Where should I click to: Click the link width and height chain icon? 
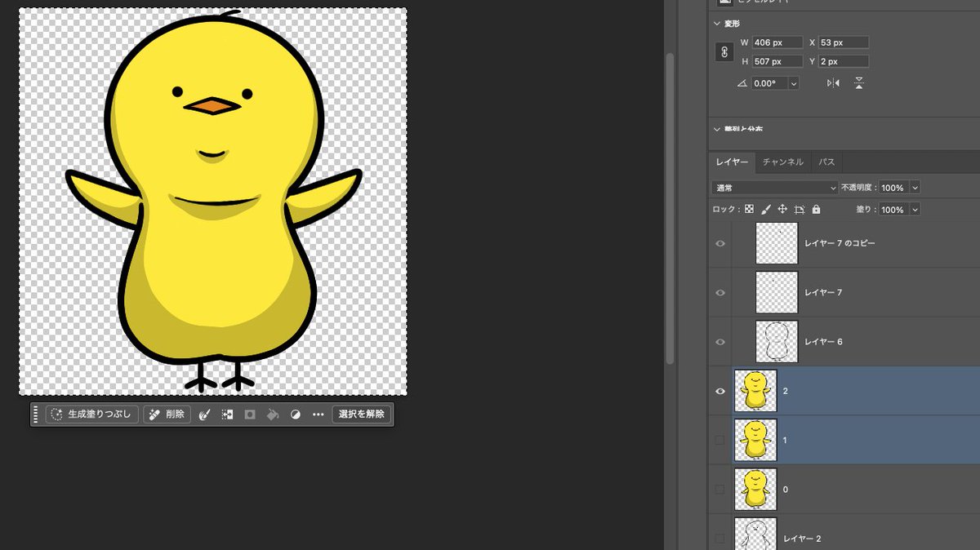tap(724, 52)
